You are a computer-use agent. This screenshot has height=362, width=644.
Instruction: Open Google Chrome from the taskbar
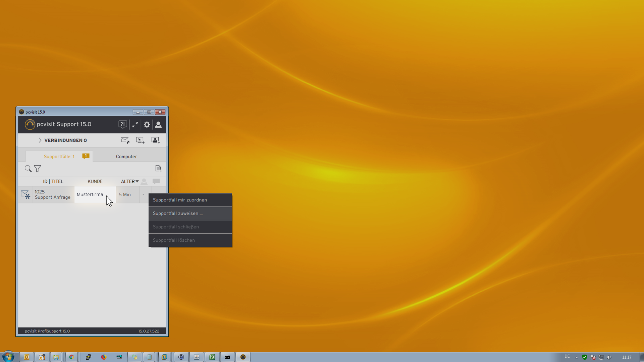(71, 357)
